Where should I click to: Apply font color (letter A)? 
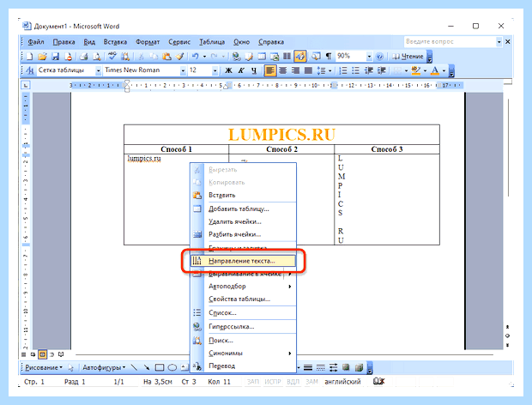pos(435,70)
